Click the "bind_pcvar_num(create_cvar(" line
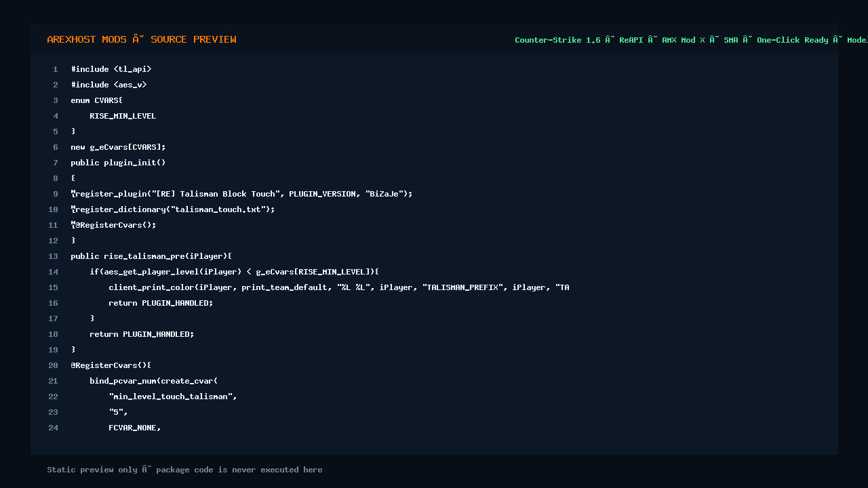This screenshot has height=488, width=868. 154,381
